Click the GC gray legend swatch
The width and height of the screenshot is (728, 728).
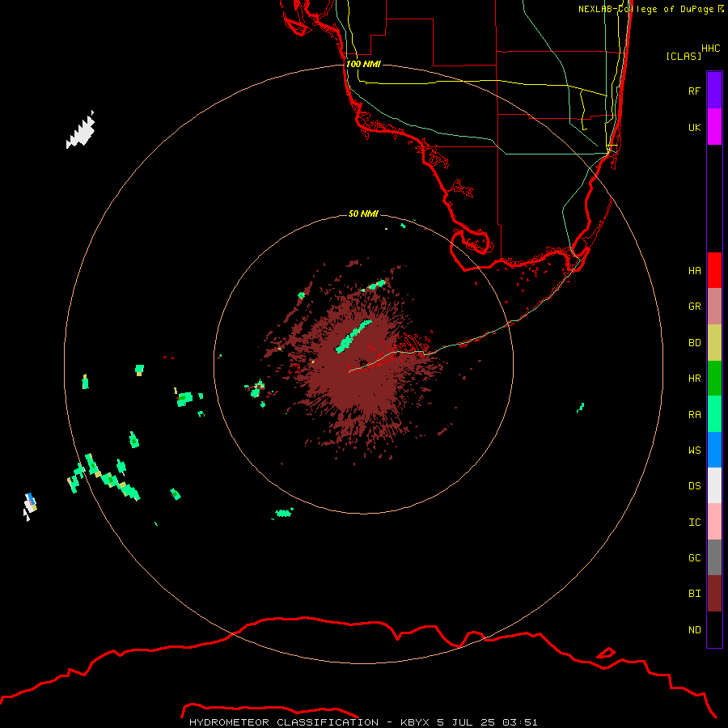point(714,557)
